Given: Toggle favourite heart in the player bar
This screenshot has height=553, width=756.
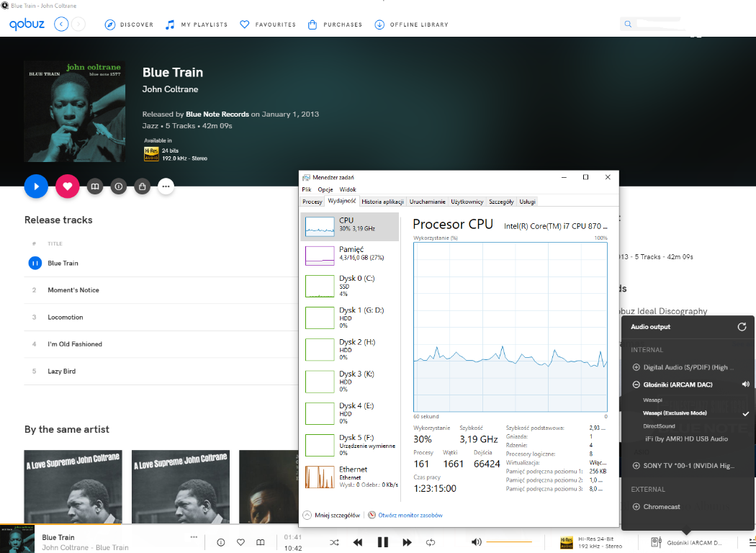Looking at the screenshot, I should click(240, 542).
